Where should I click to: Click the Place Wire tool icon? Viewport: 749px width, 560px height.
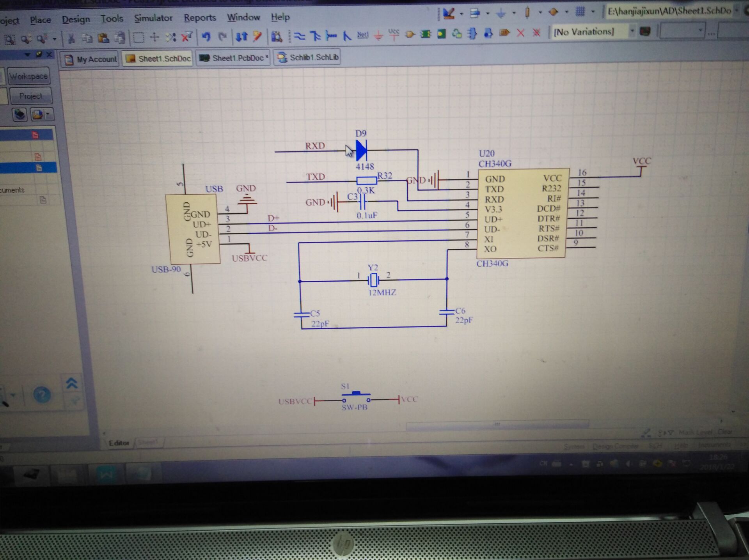[x=299, y=36]
